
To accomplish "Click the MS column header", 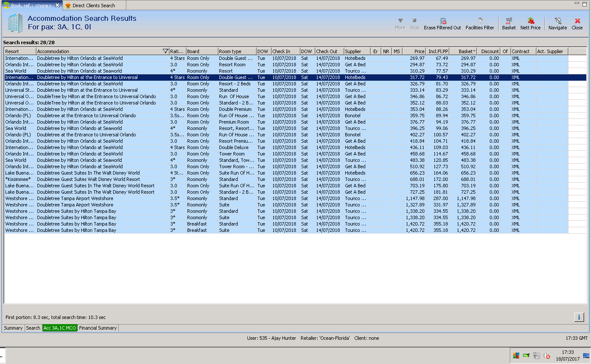I will pos(397,51).
